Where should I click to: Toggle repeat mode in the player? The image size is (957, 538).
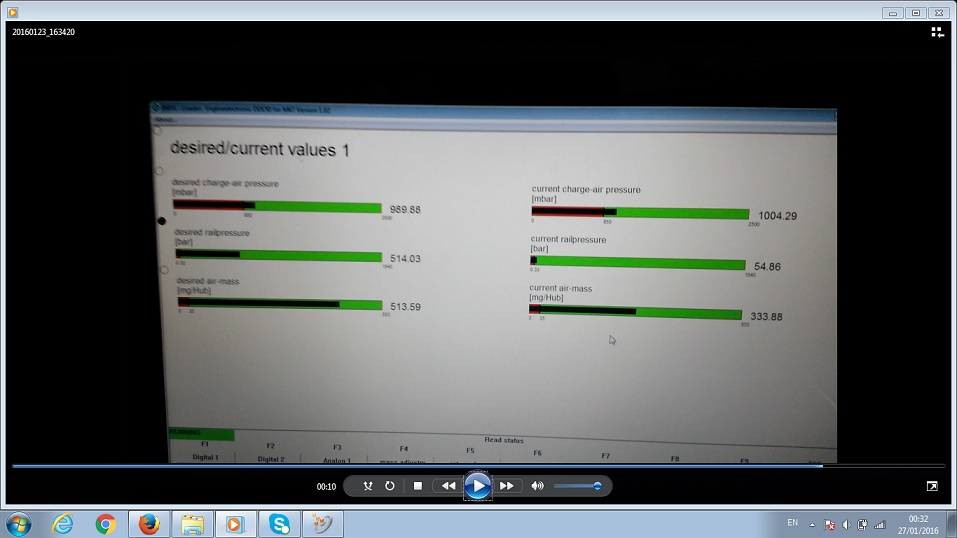(389, 486)
